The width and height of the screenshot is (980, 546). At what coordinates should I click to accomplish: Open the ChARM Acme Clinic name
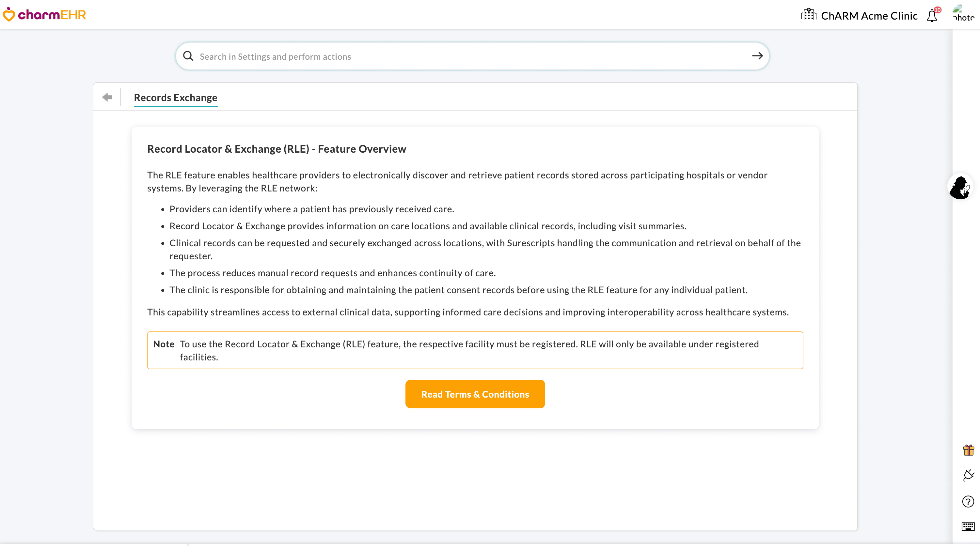click(869, 16)
